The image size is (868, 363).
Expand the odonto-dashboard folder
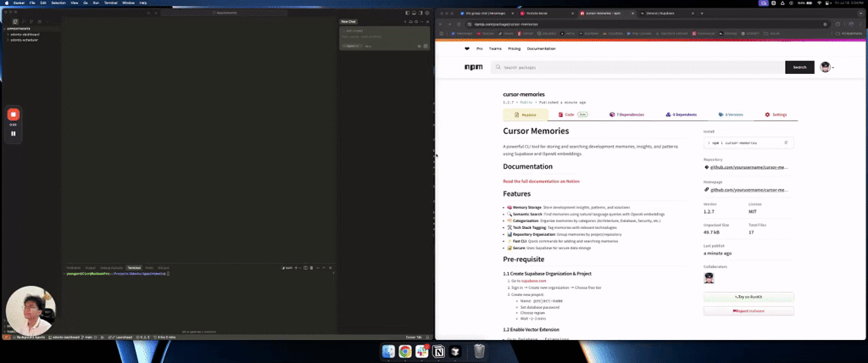pyautogui.click(x=24, y=35)
